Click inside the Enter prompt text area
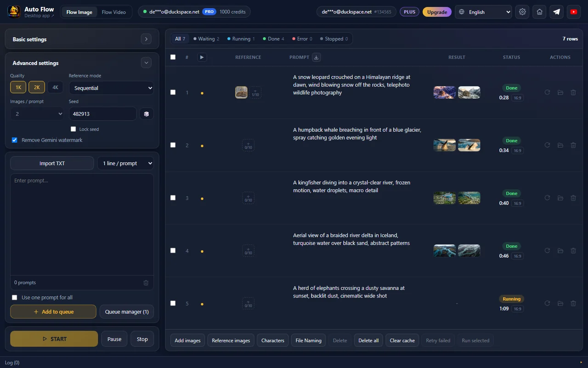 pos(82,224)
